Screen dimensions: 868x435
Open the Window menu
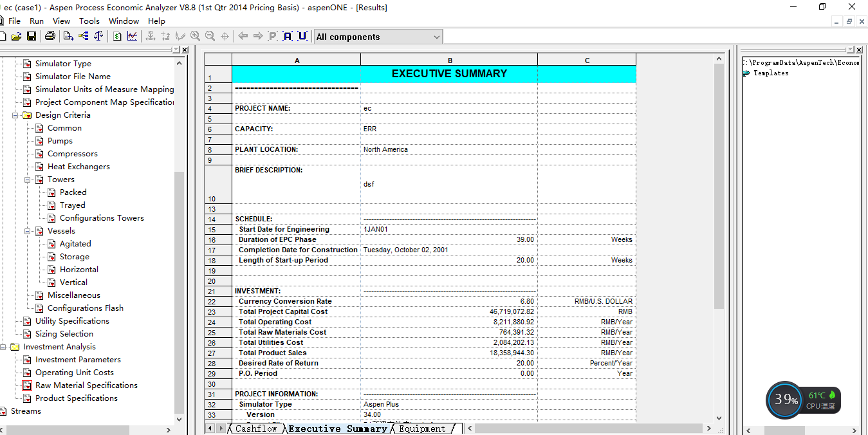[x=124, y=21]
